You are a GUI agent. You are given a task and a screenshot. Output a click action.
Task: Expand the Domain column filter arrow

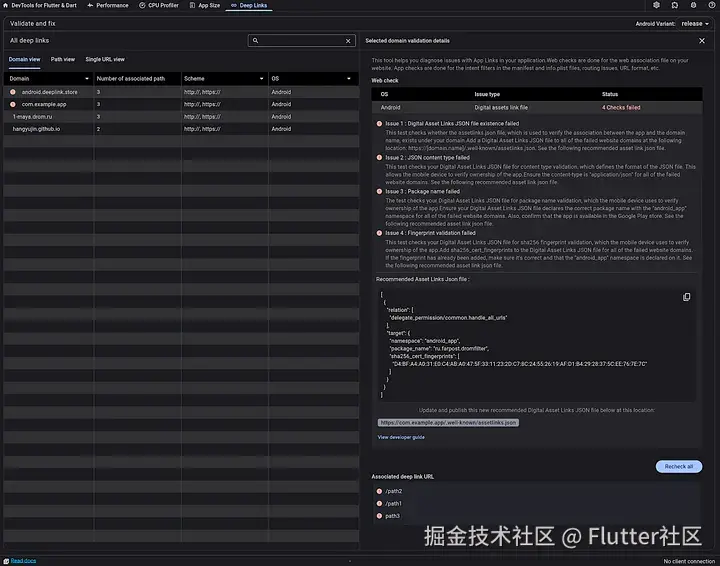coord(87,78)
